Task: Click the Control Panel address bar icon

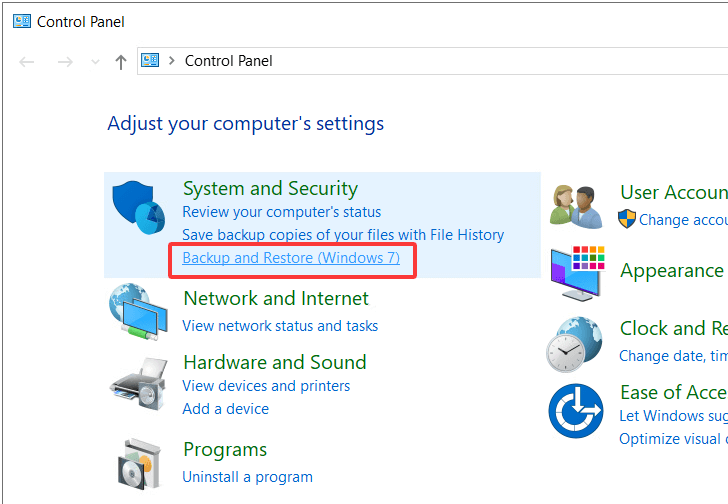Action: click(150, 61)
